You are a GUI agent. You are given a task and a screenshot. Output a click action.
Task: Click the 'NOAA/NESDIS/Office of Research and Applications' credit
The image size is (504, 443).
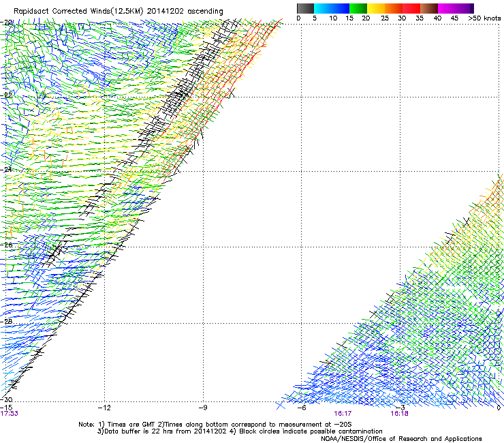point(401,439)
